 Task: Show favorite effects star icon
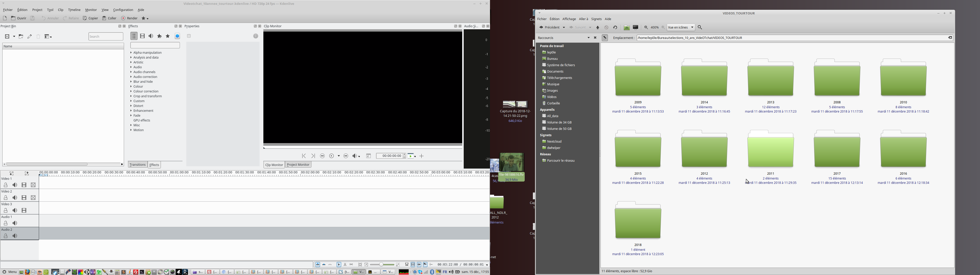pos(168,36)
